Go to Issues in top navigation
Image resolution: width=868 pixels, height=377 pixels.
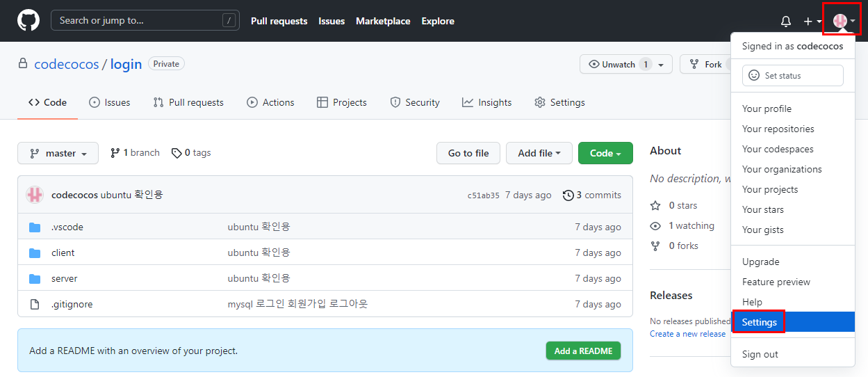(331, 21)
